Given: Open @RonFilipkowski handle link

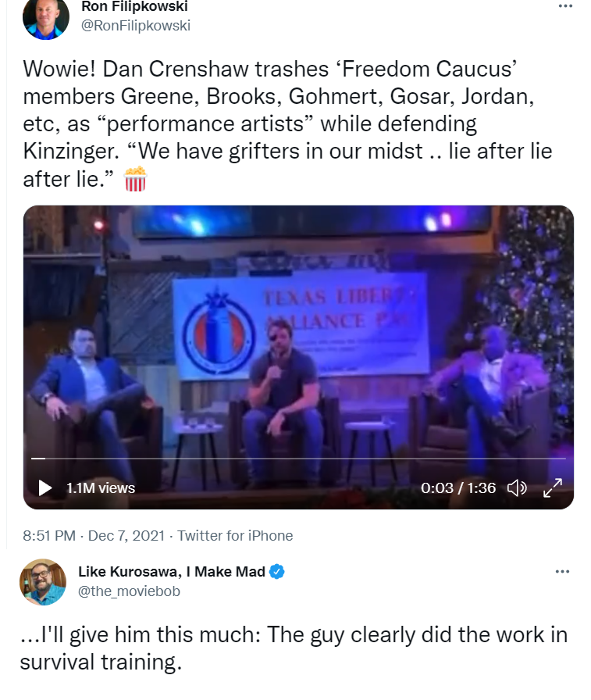Looking at the screenshot, I should [x=136, y=26].
